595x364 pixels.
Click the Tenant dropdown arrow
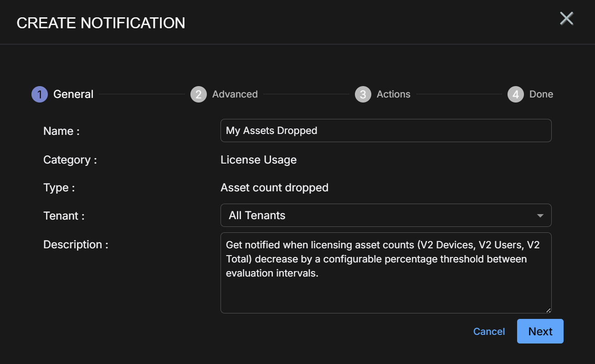point(540,215)
